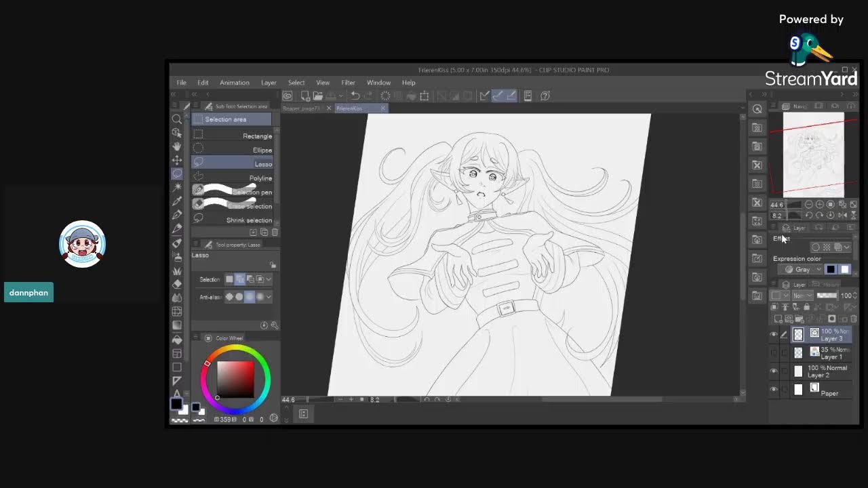868x488 pixels.
Task: Select the Eyedropper tool
Action: tap(177, 201)
